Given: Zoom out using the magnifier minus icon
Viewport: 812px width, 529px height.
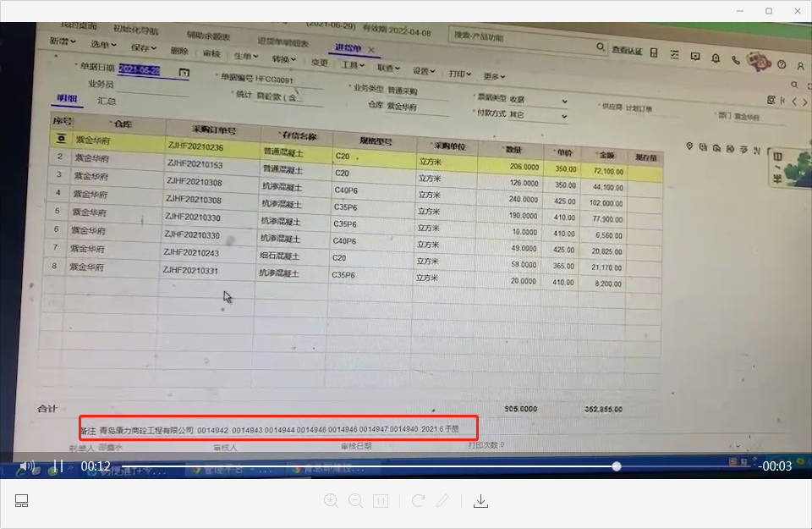Looking at the screenshot, I should 356,500.
